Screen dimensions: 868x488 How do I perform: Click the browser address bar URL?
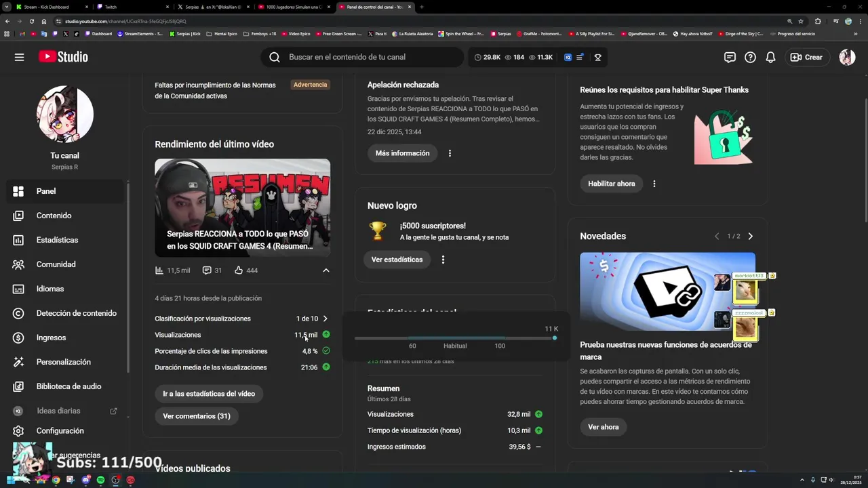pos(125,21)
